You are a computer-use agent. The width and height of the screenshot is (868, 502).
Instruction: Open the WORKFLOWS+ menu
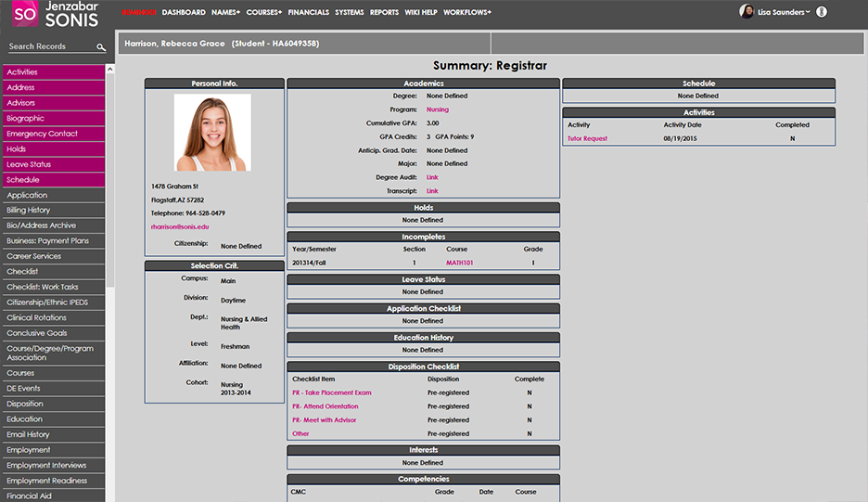467,12
